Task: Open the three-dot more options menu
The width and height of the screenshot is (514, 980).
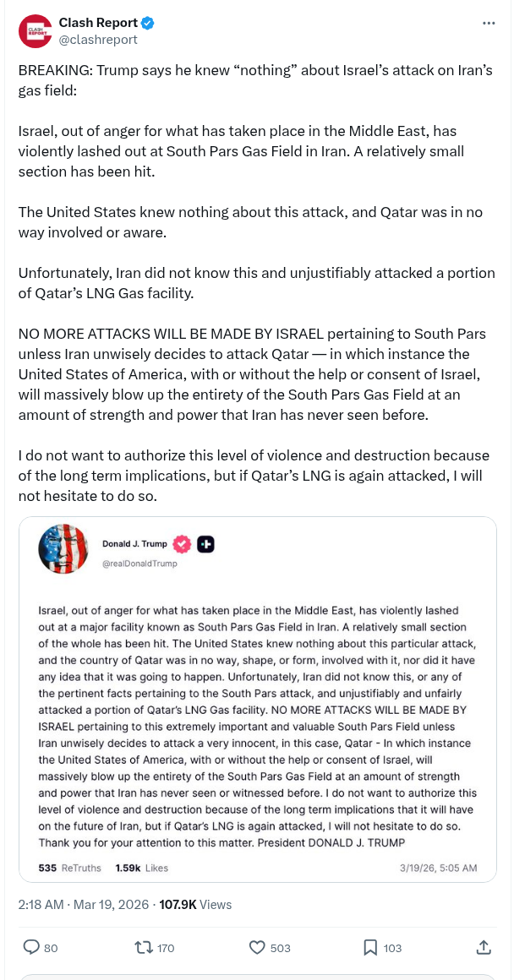Action: (489, 23)
